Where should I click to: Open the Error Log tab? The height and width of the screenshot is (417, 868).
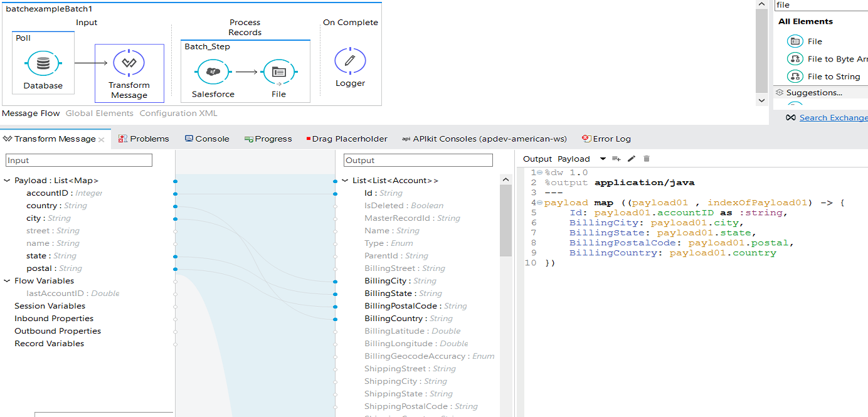tap(606, 139)
